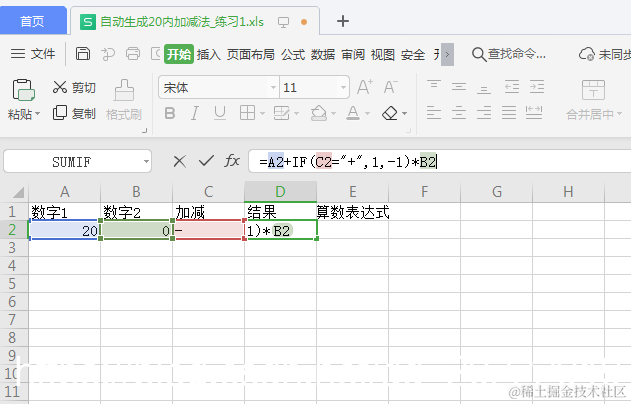This screenshot has width=631, height=404.
Task: Click the Paste clipboard icon
Action: (x=23, y=89)
